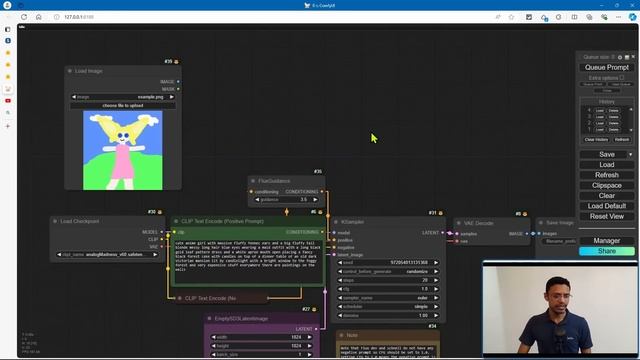Collapse the EmptySD3LatentImage node
Viewport: 640px width, 360px height.
(x=209, y=318)
